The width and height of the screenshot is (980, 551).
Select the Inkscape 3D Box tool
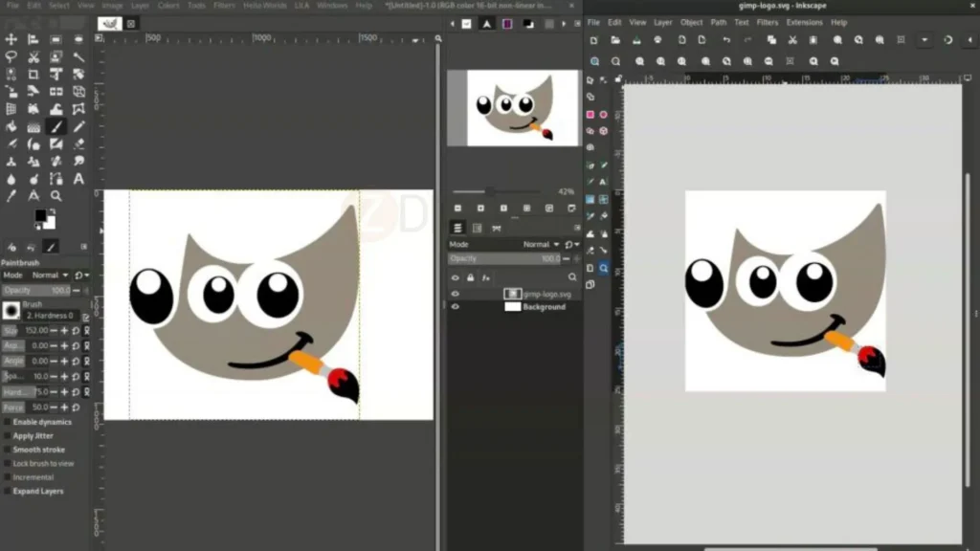pyautogui.click(x=603, y=131)
